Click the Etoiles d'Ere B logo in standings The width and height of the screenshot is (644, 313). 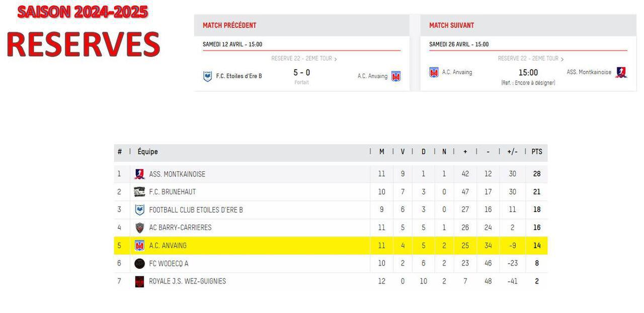pos(139,210)
